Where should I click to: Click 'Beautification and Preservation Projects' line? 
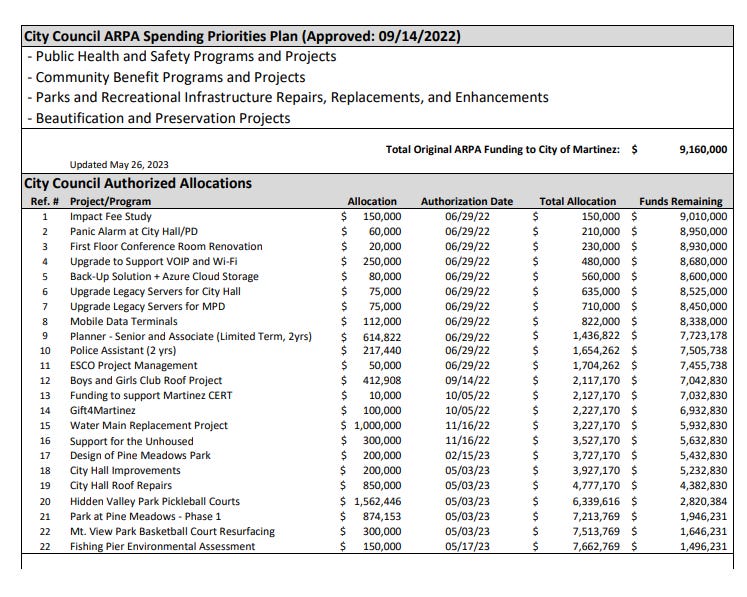(x=159, y=118)
